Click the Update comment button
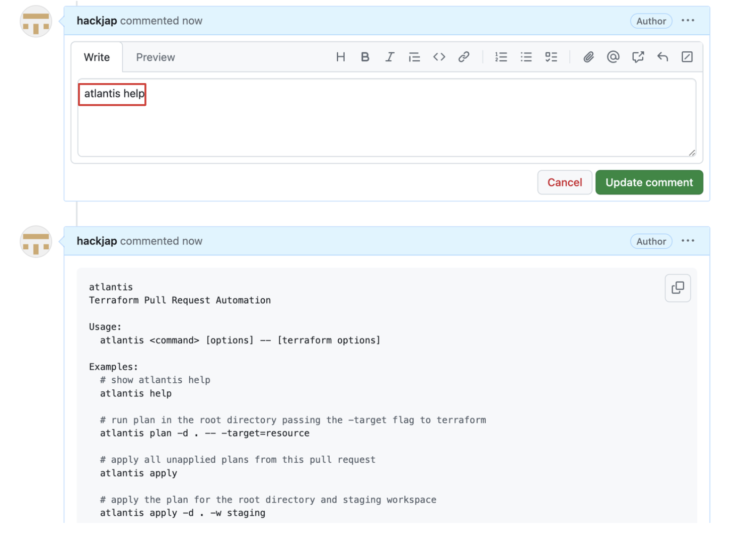 coord(649,182)
